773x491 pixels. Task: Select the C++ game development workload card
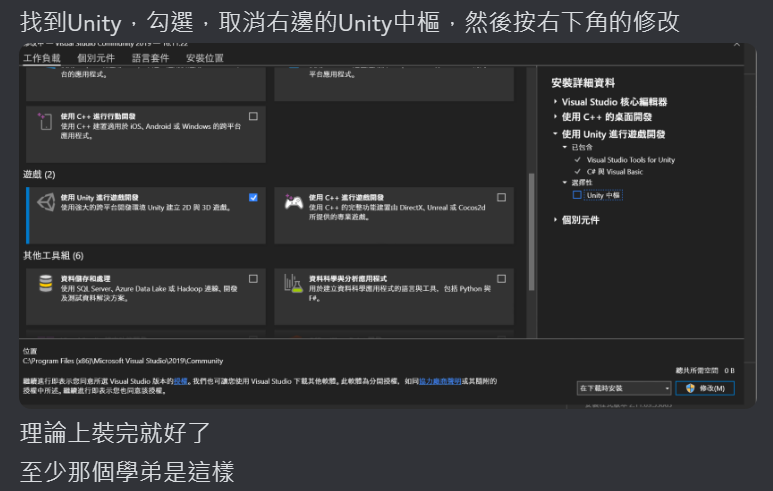tap(394, 215)
